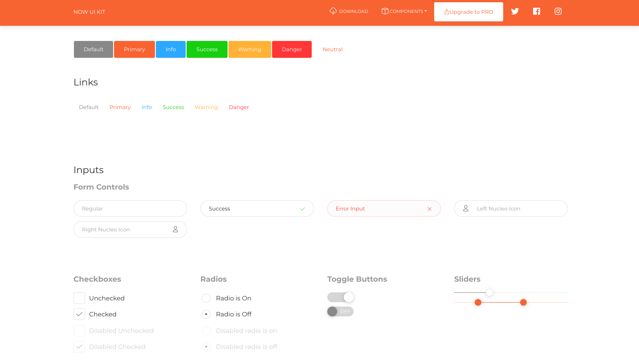Image resolution: width=639 pixels, height=364 pixels.
Task: Select the Radio is On option
Action: (206, 298)
